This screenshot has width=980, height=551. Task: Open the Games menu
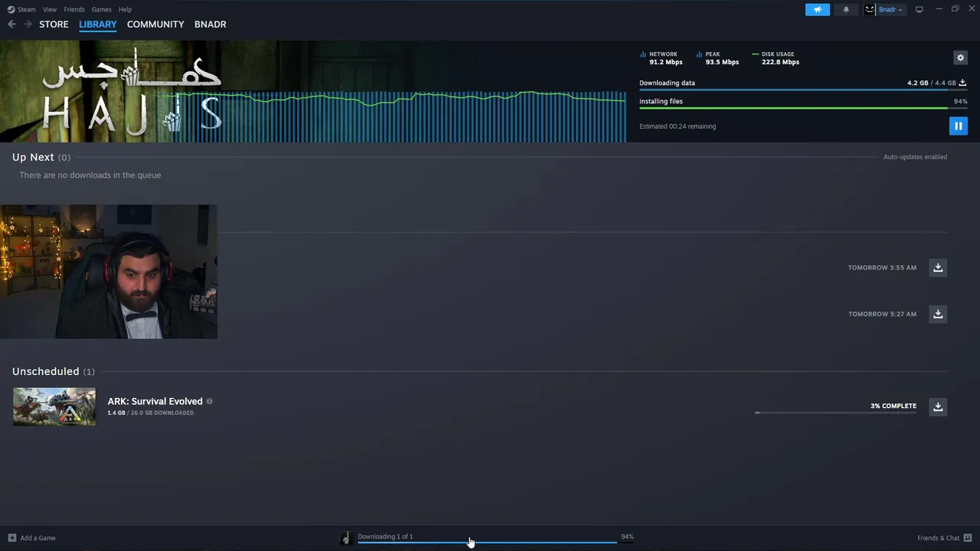(x=101, y=9)
